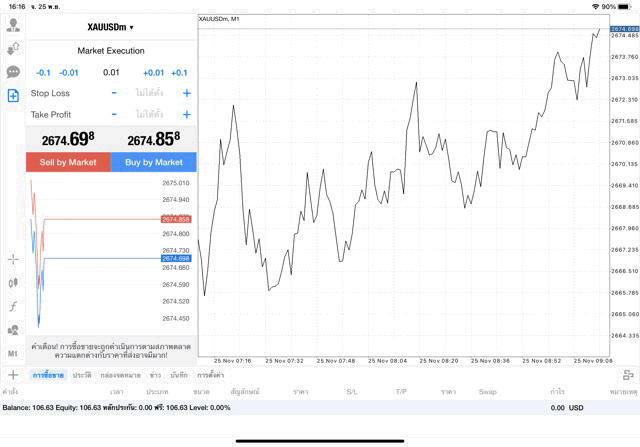
Task: Open the candlestick chart type icon
Action: (x=13, y=282)
